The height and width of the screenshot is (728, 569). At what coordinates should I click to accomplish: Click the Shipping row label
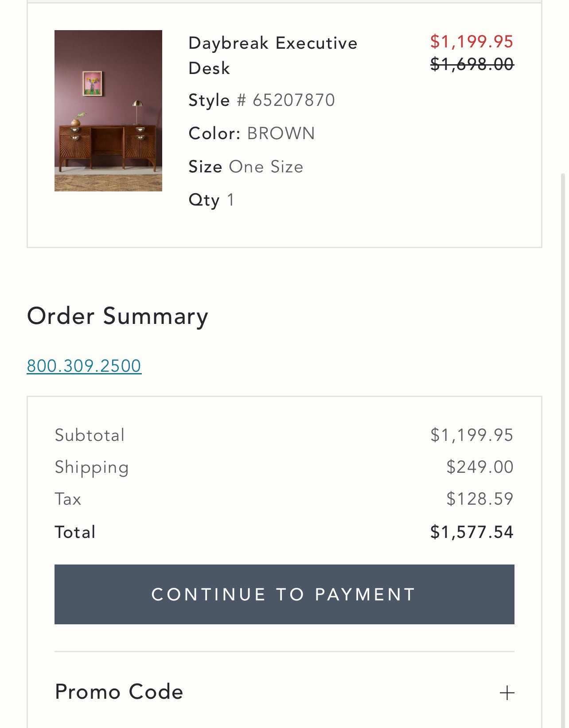92,467
